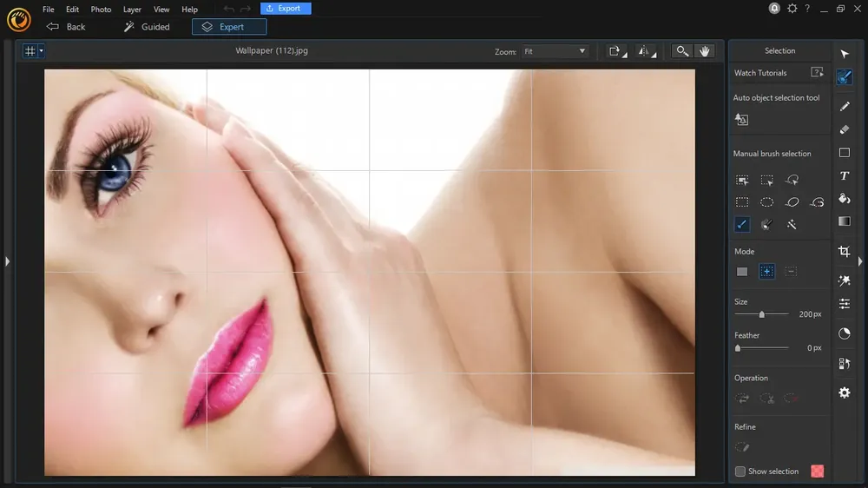The height and width of the screenshot is (488, 868).
Task: Switch to Guided mode
Action: [147, 27]
